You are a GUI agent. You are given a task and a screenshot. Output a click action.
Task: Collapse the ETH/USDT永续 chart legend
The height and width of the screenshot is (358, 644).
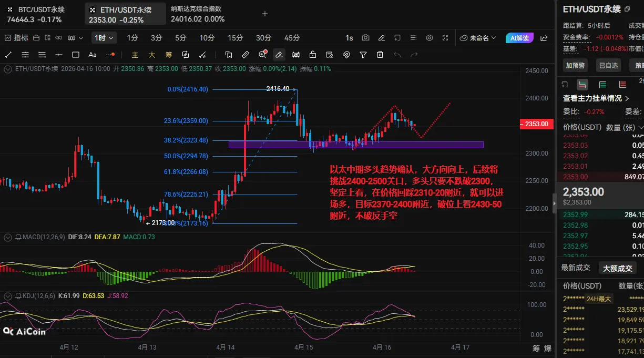tap(8, 68)
